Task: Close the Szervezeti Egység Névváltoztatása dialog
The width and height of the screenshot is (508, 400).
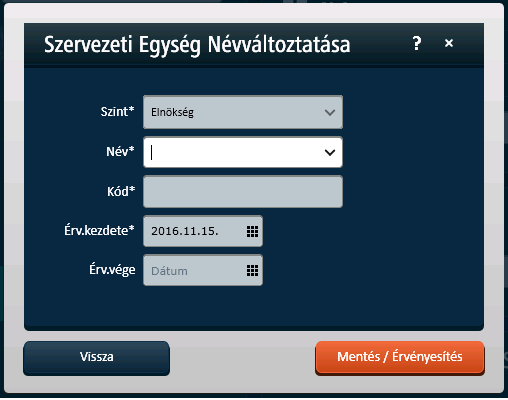Action: click(449, 43)
